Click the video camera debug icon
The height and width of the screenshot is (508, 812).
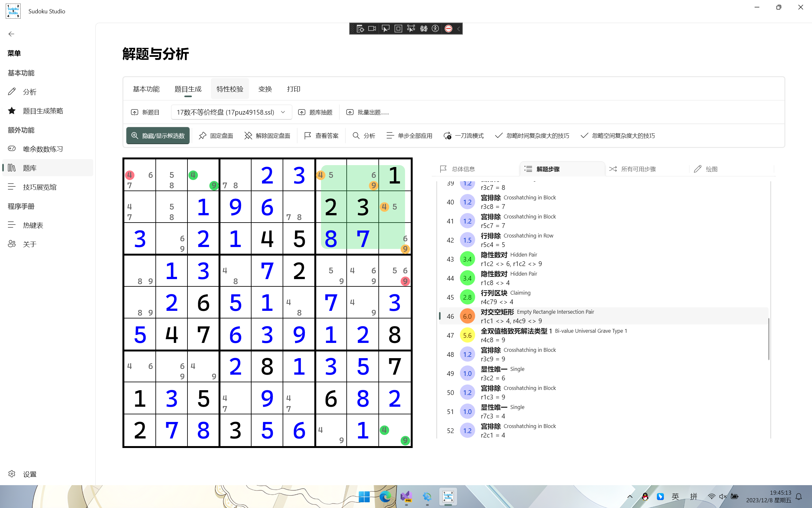[x=372, y=29]
